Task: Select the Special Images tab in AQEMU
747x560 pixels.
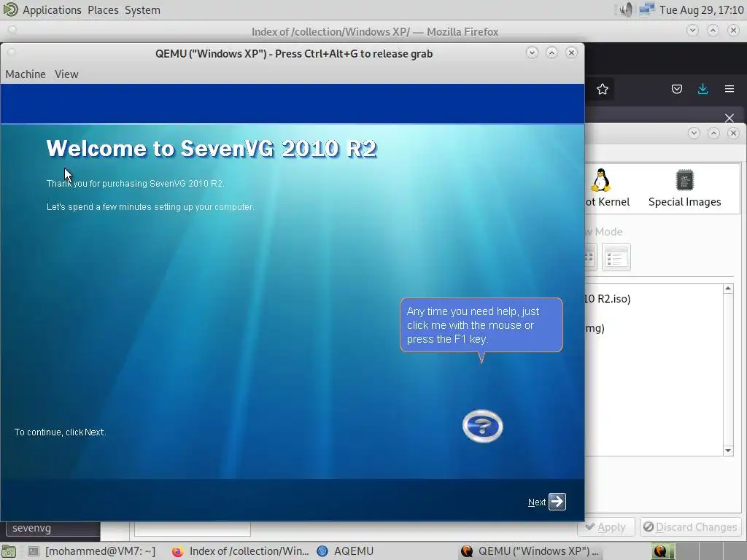Action: (x=684, y=188)
